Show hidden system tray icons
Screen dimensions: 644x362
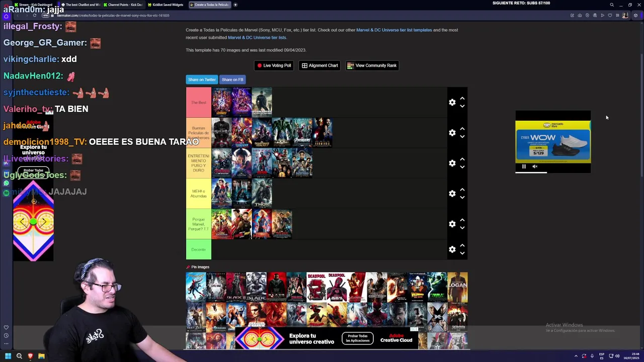pos(576,356)
